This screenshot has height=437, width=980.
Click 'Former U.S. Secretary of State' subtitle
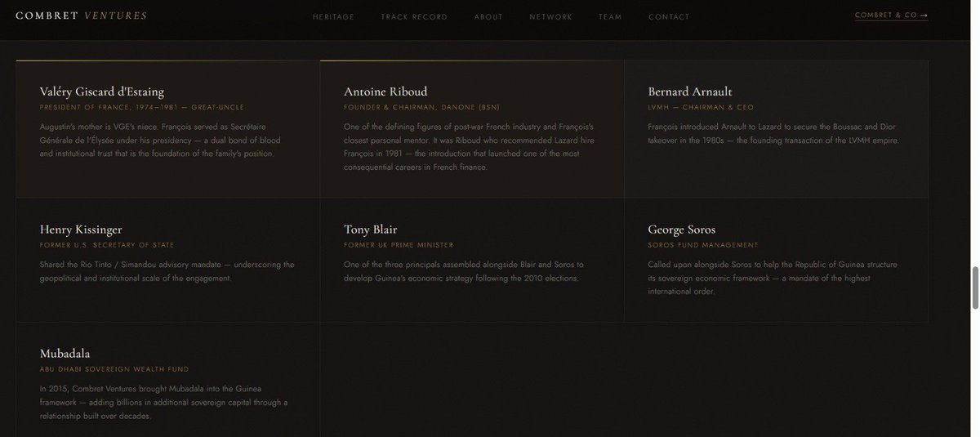pyautogui.click(x=107, y=245)
